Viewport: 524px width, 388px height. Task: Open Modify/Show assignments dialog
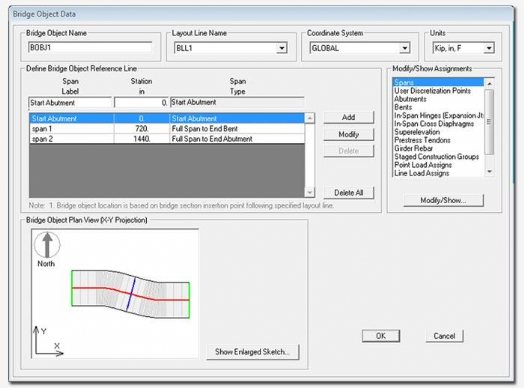pos(443,200)
